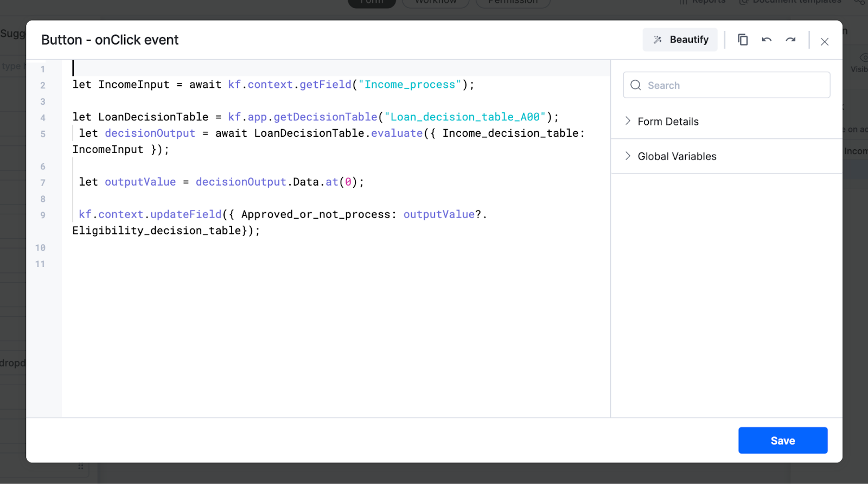Viewport: 868px width, 484px height.
Task: Click the search magnifier icon
Action: [x=636, y=85]
